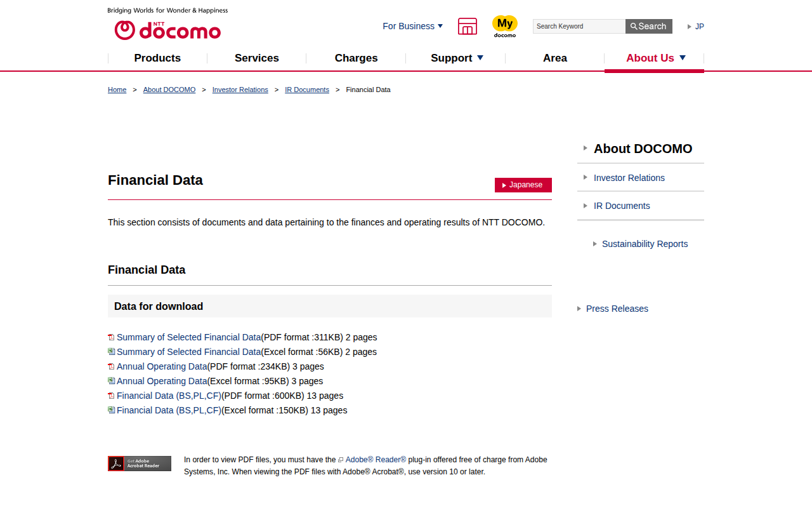
Task: Click the Get Adobe Acrobat Reader badge
Action: [140, 464]
